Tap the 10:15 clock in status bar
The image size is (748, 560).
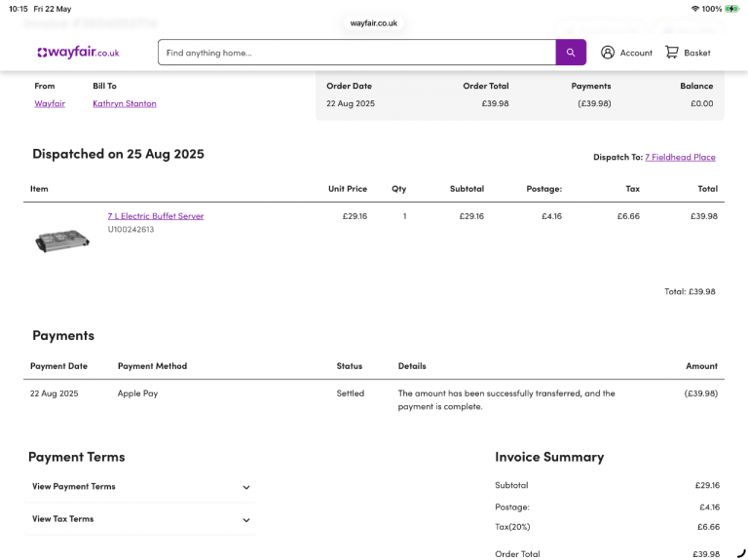(x=19, y=9)
